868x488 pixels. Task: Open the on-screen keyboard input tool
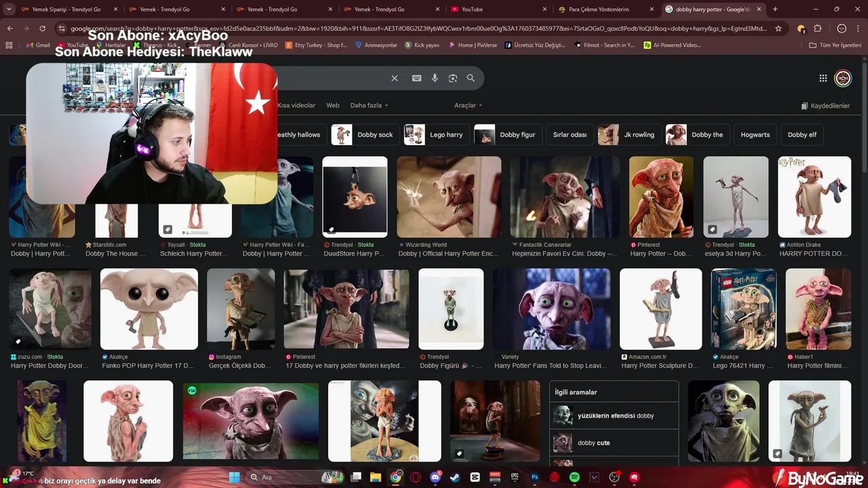417,78
